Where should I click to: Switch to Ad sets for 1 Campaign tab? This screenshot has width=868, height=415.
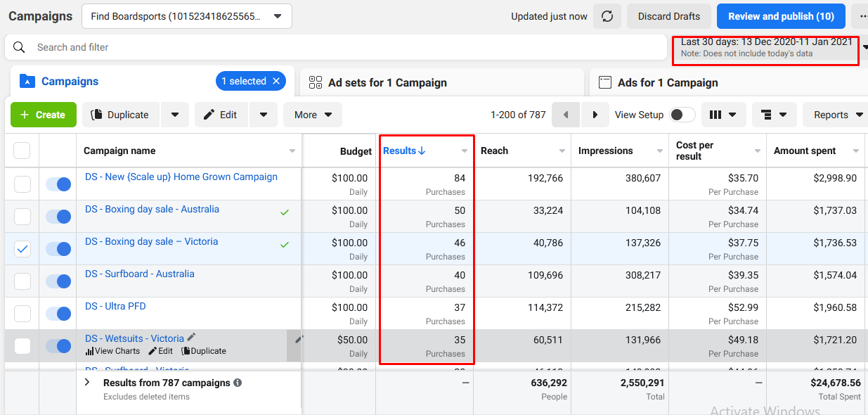(441, 82)
